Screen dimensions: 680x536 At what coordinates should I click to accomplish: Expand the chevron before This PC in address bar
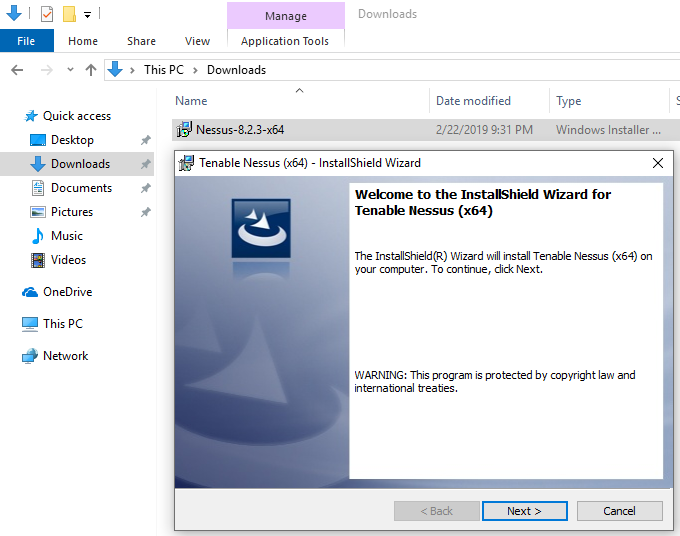[x=132, y=70]
